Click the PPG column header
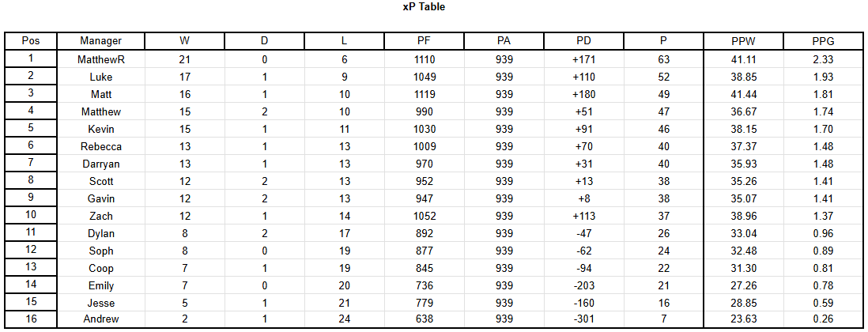868x332 pixels. [823, 41]
